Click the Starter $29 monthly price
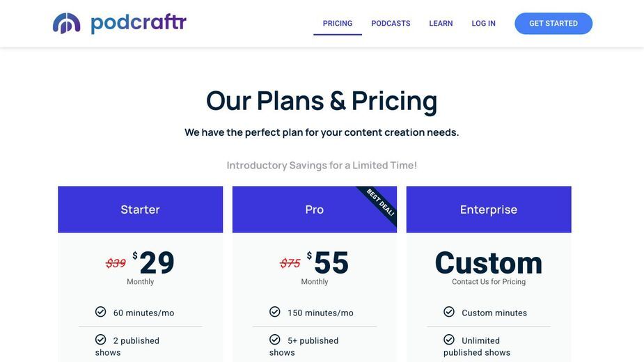The height and width of the screenshot is (362, 644). [x=154, y=262]
